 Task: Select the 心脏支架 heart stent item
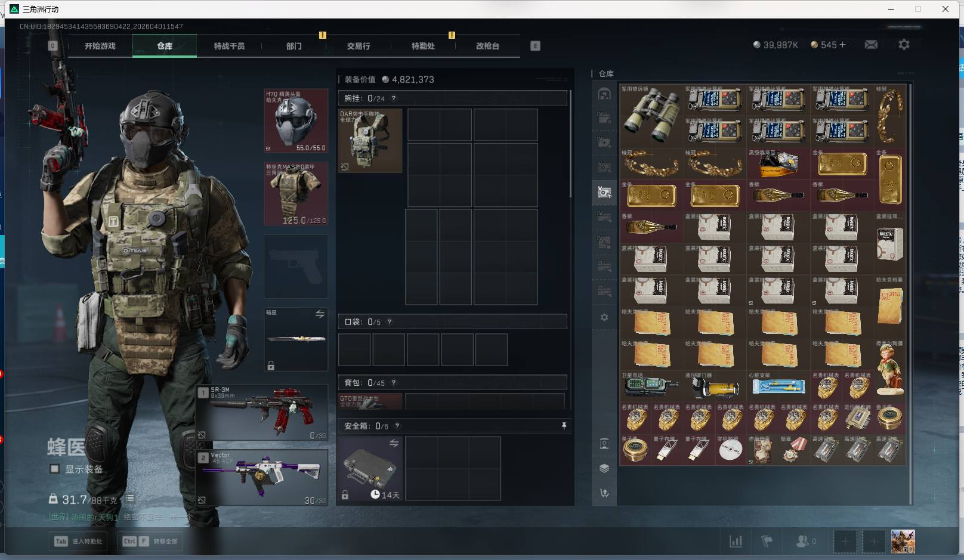coord(778,386)
